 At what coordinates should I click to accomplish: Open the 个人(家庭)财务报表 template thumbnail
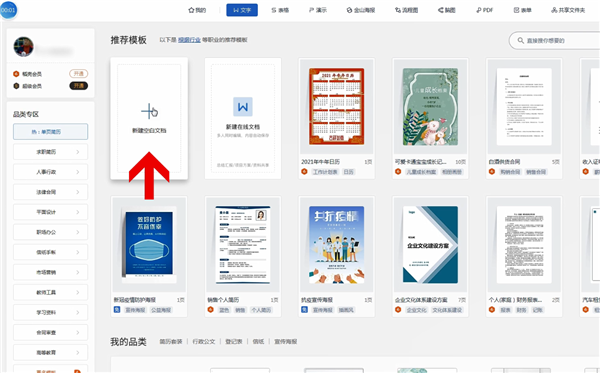524,245
